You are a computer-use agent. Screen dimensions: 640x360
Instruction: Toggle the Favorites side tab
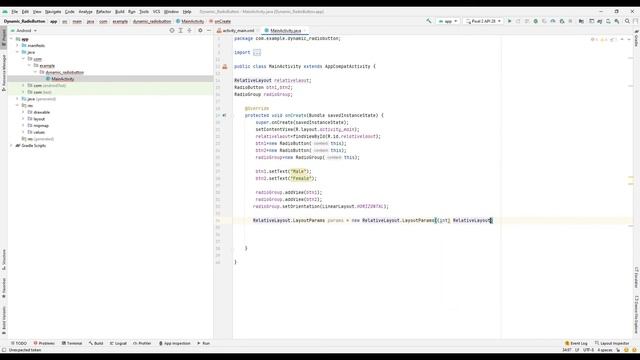(x=4, y=288)
